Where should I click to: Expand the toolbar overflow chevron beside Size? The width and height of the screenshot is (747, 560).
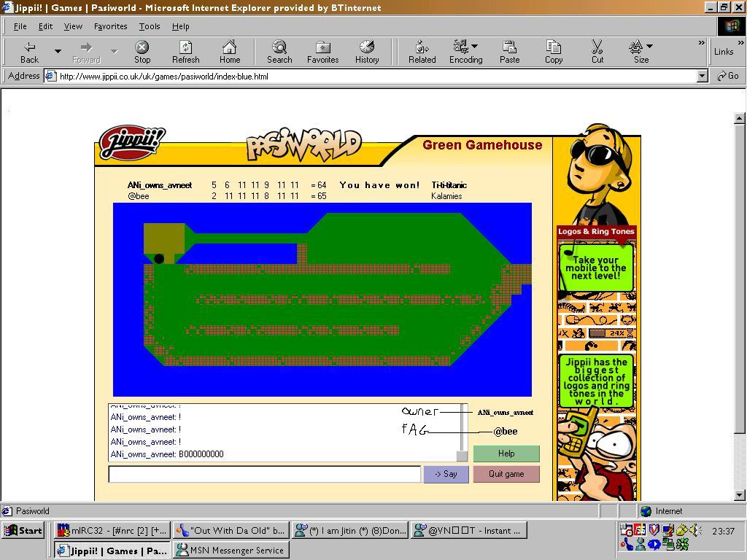tap(701, 43)
